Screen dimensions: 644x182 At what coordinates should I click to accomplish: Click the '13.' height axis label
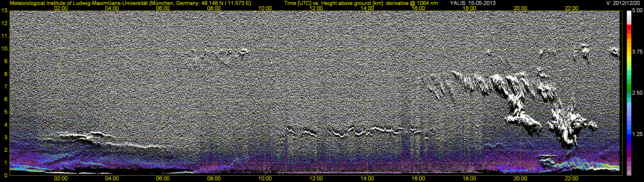[5, 10]
